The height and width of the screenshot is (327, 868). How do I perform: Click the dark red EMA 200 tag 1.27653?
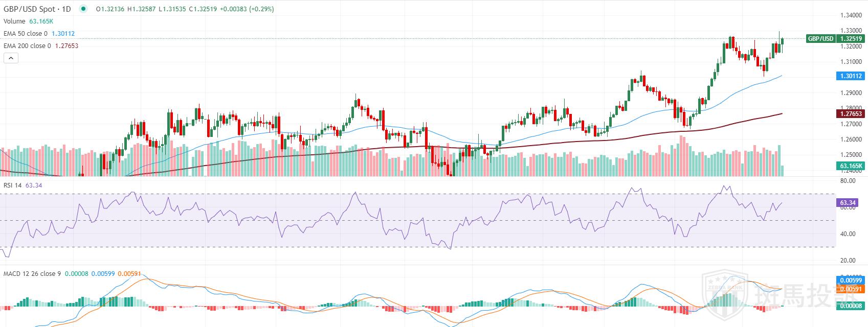pos(851,114)
